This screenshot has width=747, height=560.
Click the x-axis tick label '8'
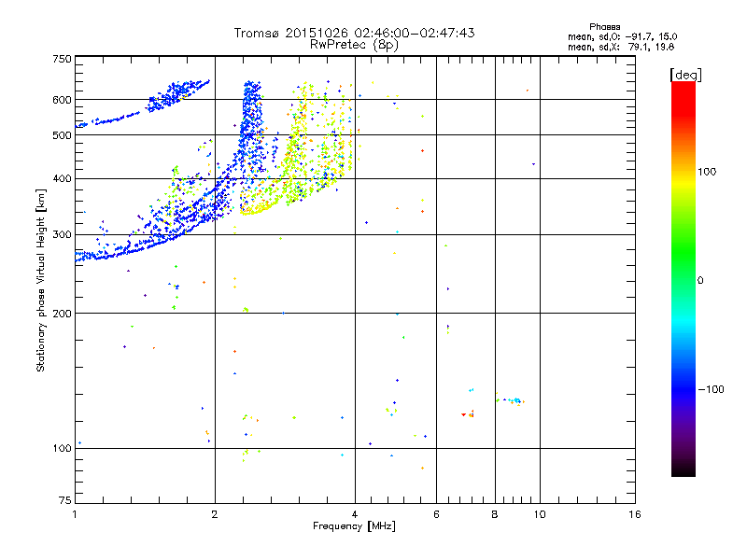coord(495,514)
